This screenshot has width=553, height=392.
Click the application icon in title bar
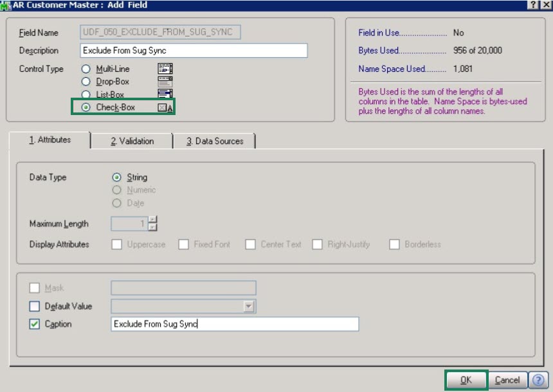point(5,5)
